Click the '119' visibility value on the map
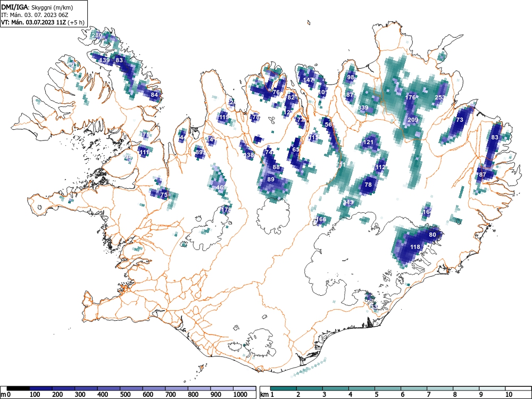 tap(224, 118)
